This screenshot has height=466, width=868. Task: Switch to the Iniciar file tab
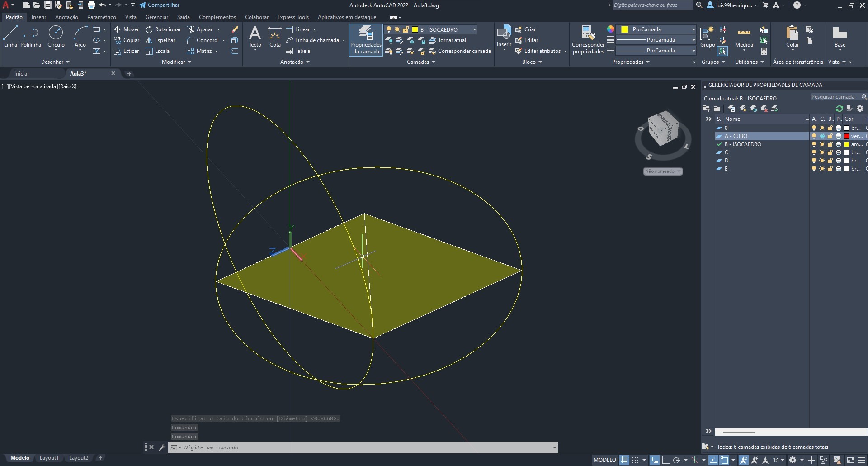[x=21, y=74]
